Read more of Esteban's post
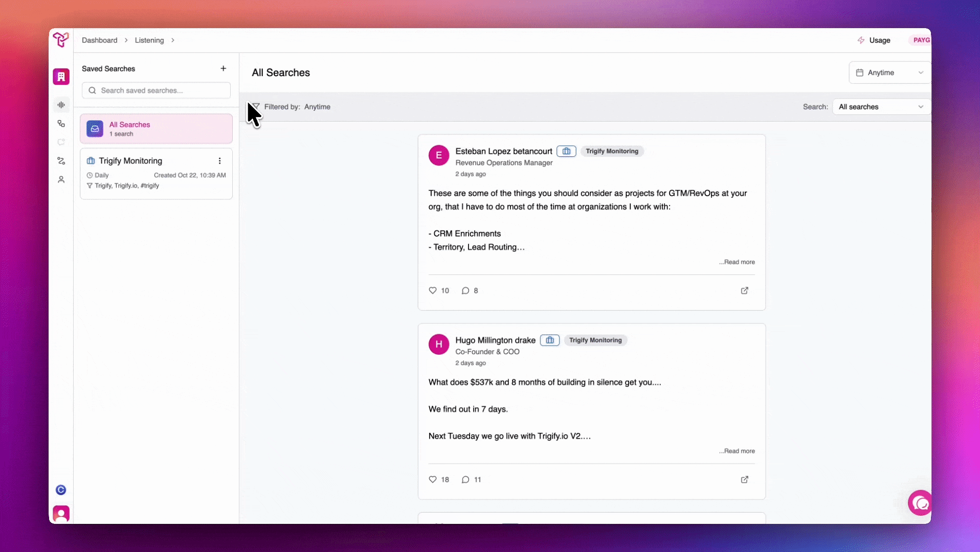980x552 pixels. [737, 262]
